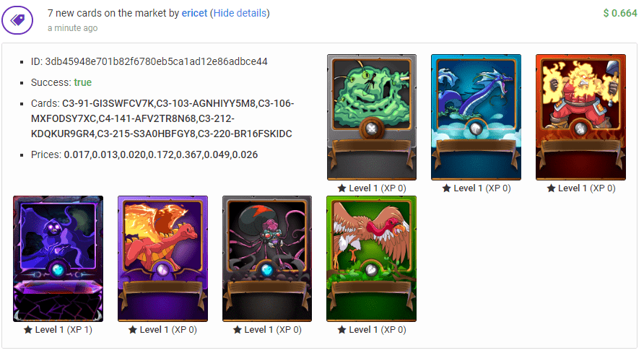
Task: Click the star icon under fire dragon card
Action: pos(133,330)
